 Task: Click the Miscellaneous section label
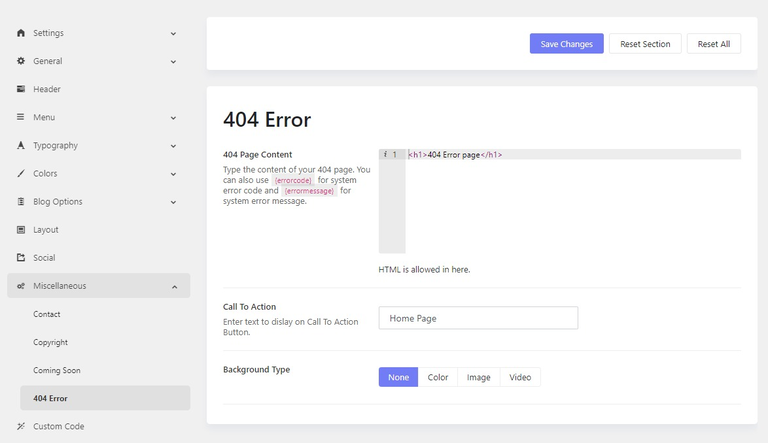click(x=60, y=286)
